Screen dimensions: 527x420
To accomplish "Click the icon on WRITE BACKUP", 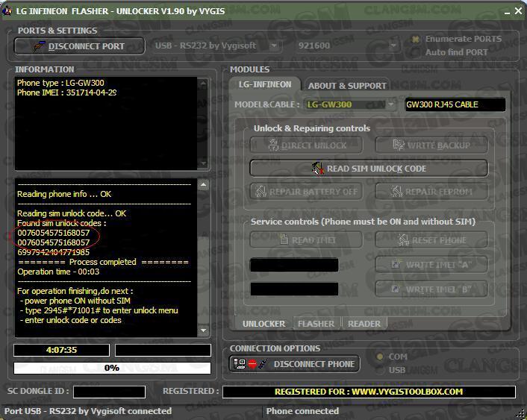I will 399,145.
